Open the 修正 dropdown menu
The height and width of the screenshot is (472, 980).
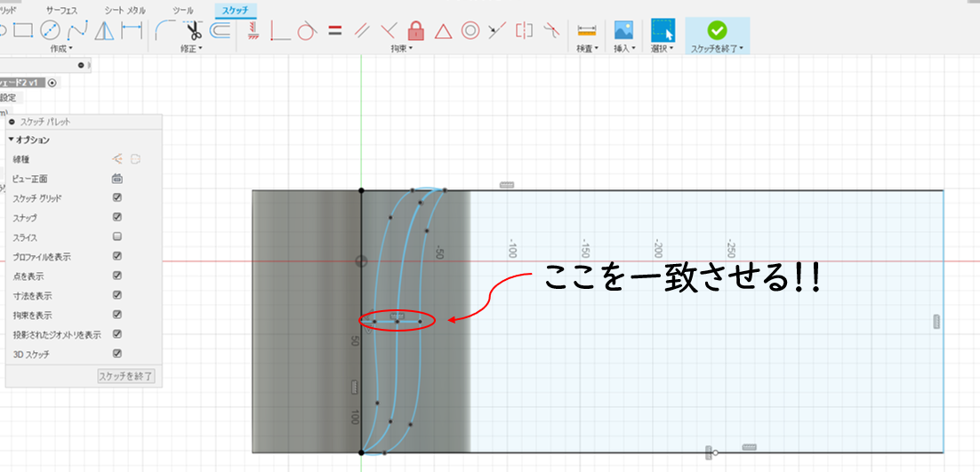pyautogui.click(x=191, y=48)
